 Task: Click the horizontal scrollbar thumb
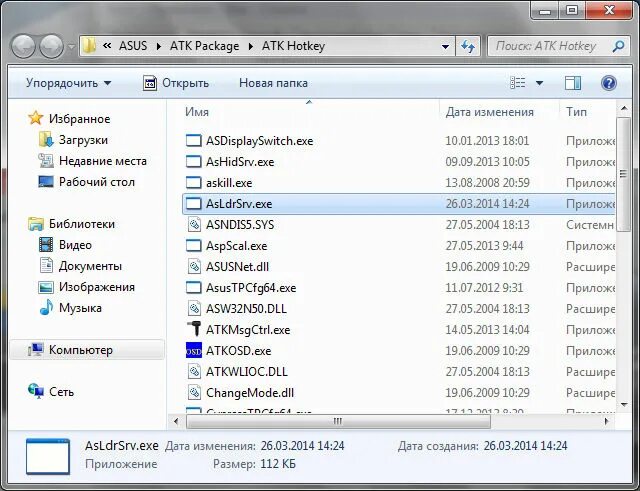(338, 421)
